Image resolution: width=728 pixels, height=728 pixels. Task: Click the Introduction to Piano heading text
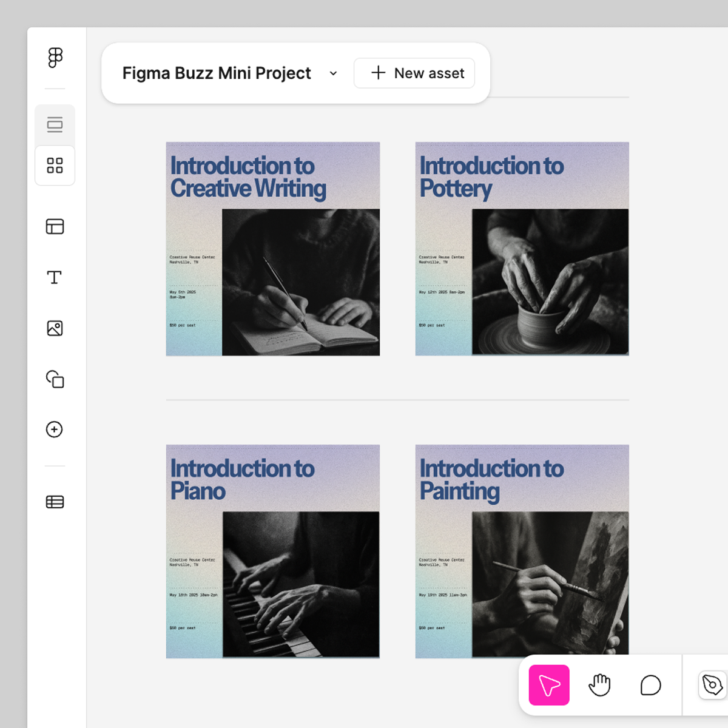click(x=242, y=479)
